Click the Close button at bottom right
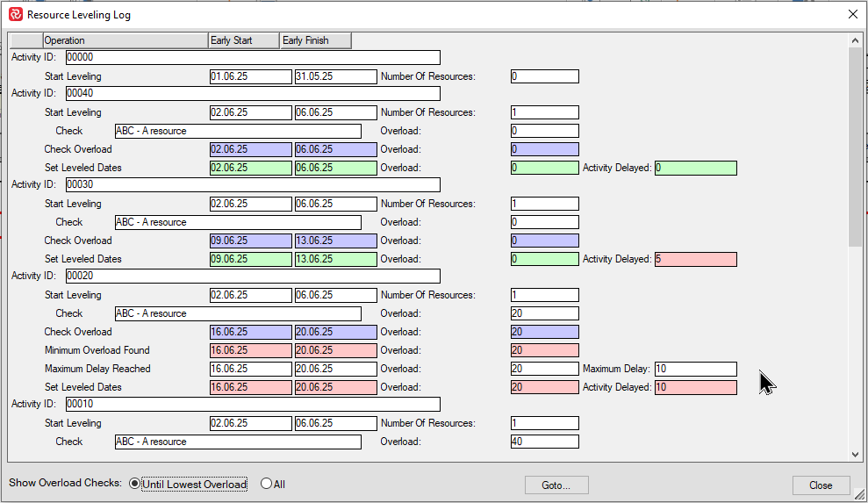Image resolution: width=868 pixels, height=503 pixels. pos(821,485)
